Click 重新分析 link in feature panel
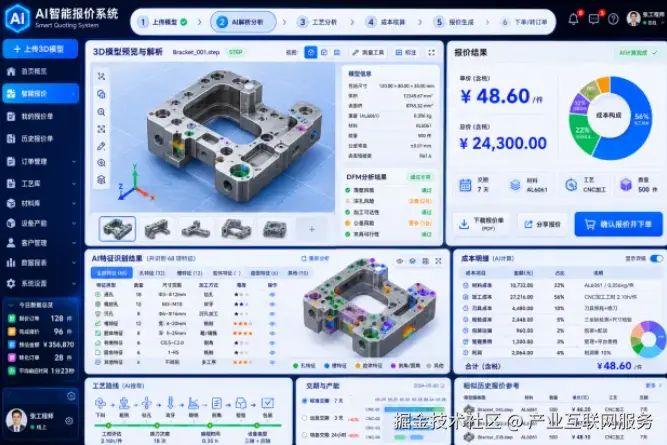The height and width of the screenshot is (445, 667). [x=315, y=258]
